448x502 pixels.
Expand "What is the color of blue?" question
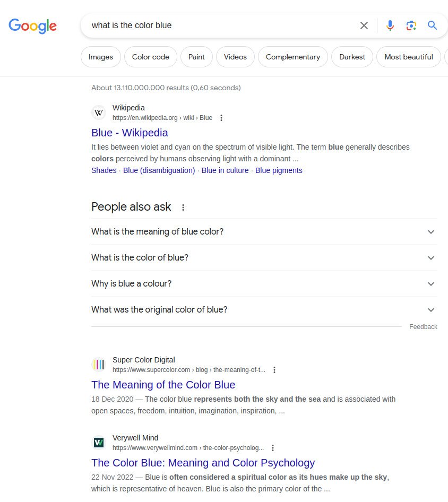264,258
